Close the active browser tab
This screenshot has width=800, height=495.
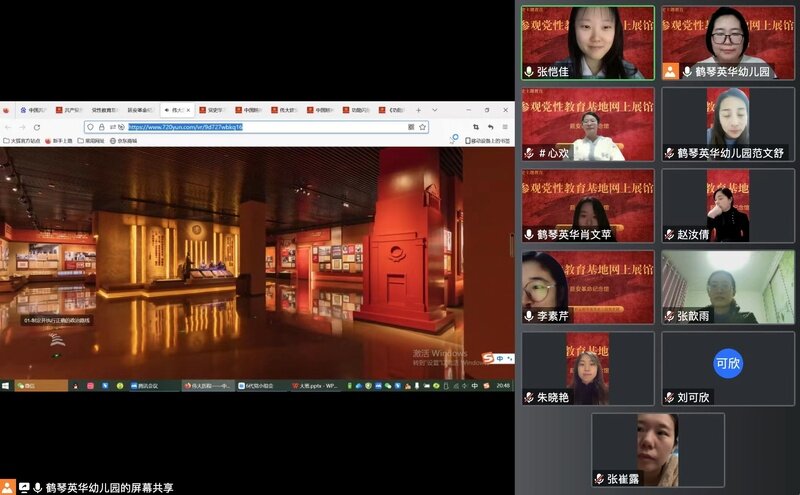188,110
